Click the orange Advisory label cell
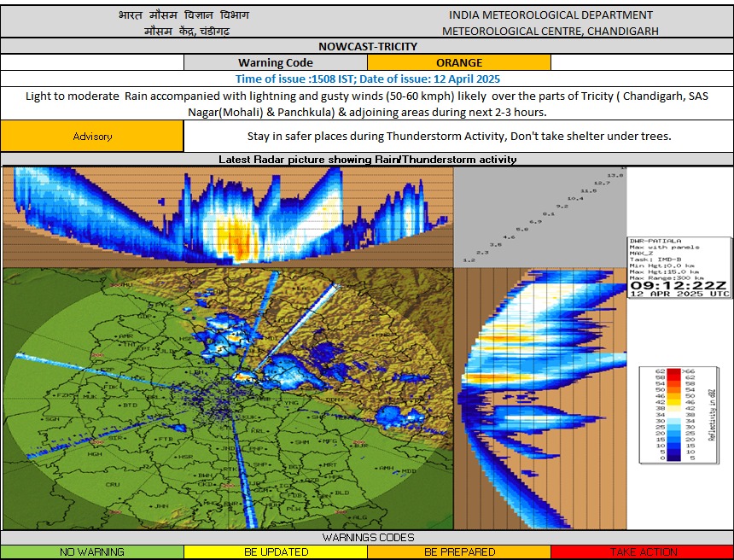 92,137
